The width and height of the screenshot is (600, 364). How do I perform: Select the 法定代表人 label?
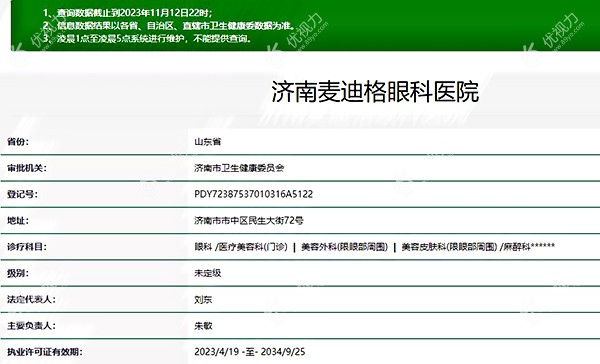(31, 300)
